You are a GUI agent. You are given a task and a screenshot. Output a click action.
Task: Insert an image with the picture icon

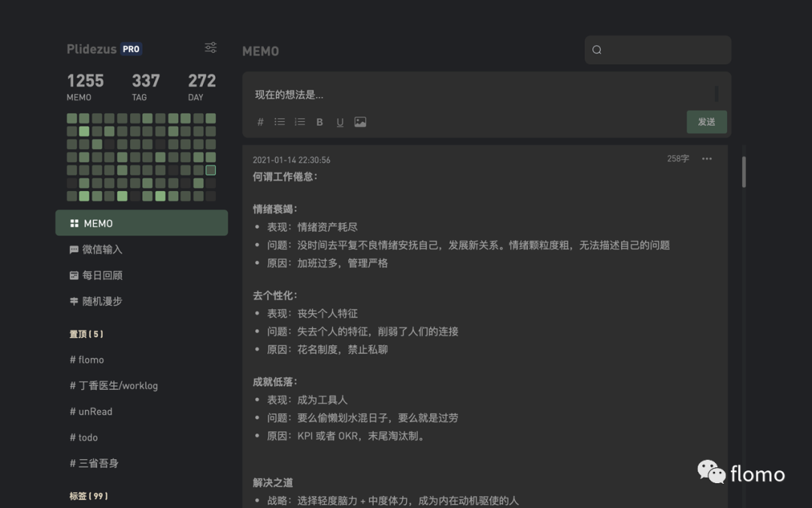click(360, 122)
